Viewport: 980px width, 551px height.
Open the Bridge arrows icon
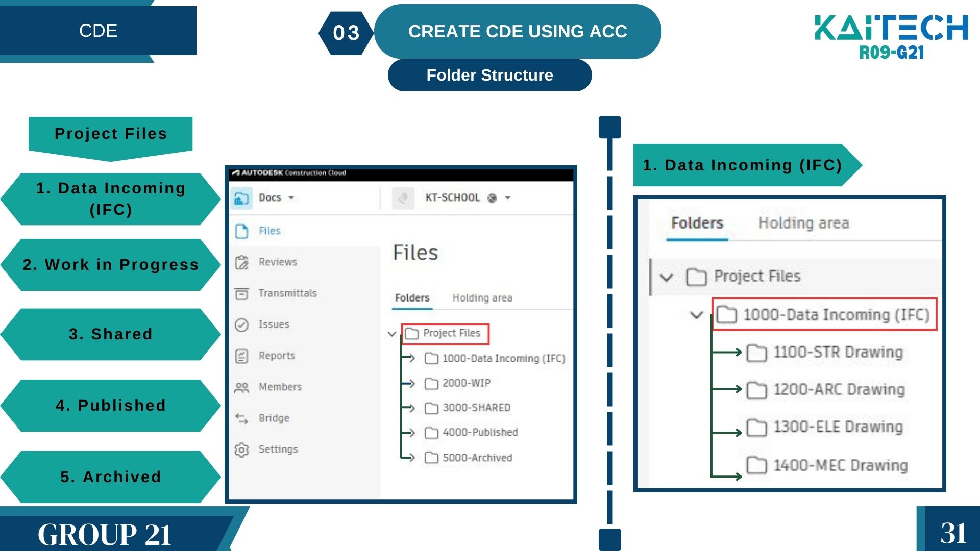(x=241, y=419)
